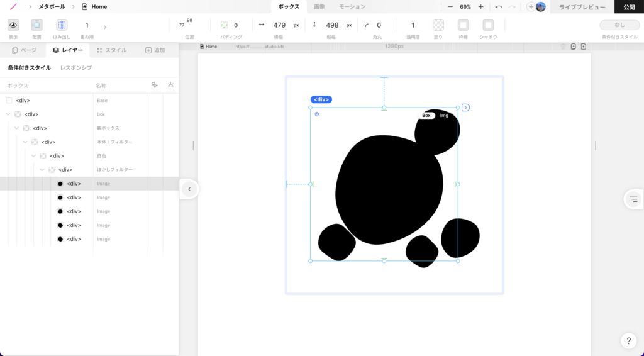Collapse the 白色 div layer
The height and width of the screenshot is (356, 644).
click(34, 155)
